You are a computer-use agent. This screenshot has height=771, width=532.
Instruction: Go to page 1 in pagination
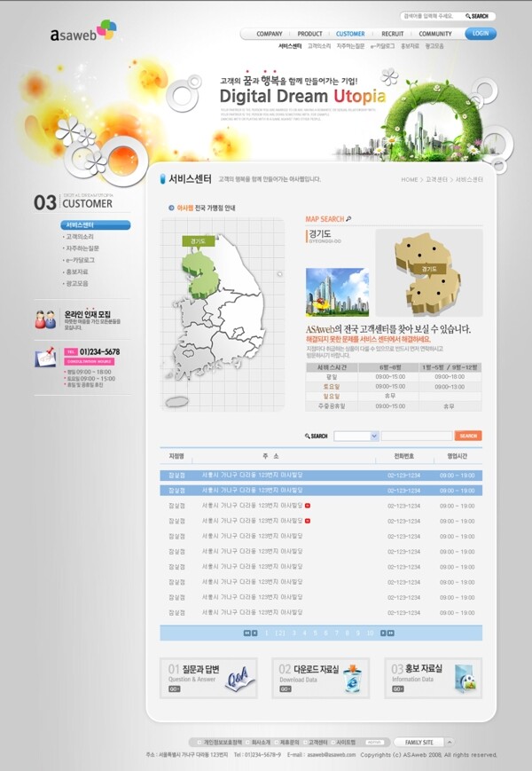coord(267,633)
